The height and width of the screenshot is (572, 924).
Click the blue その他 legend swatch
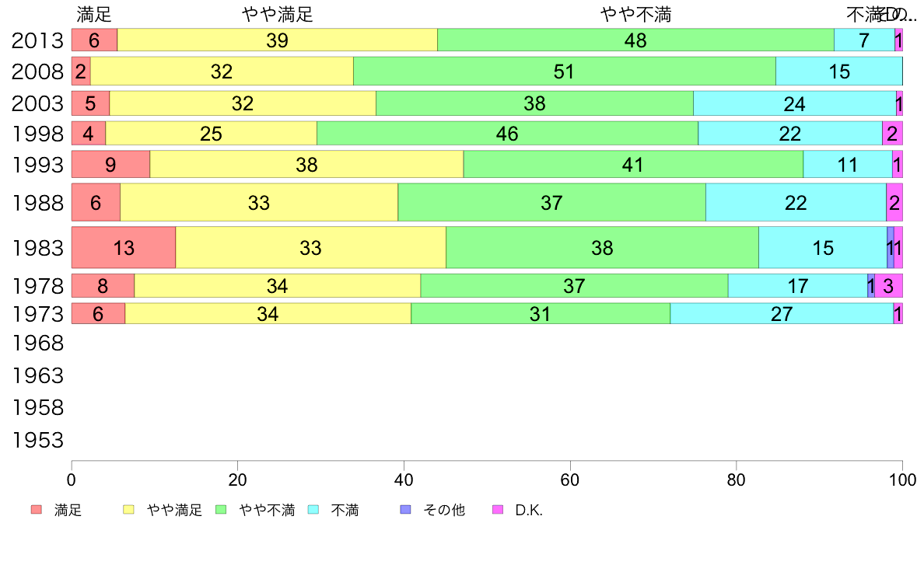[404, 510]
